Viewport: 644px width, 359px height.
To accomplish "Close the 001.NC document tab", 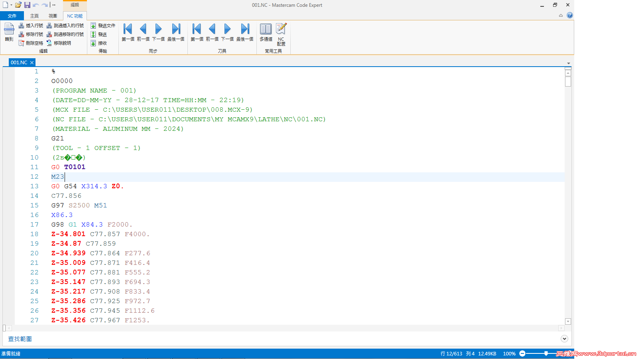I will pyautogui.click(x=32, y=63).
